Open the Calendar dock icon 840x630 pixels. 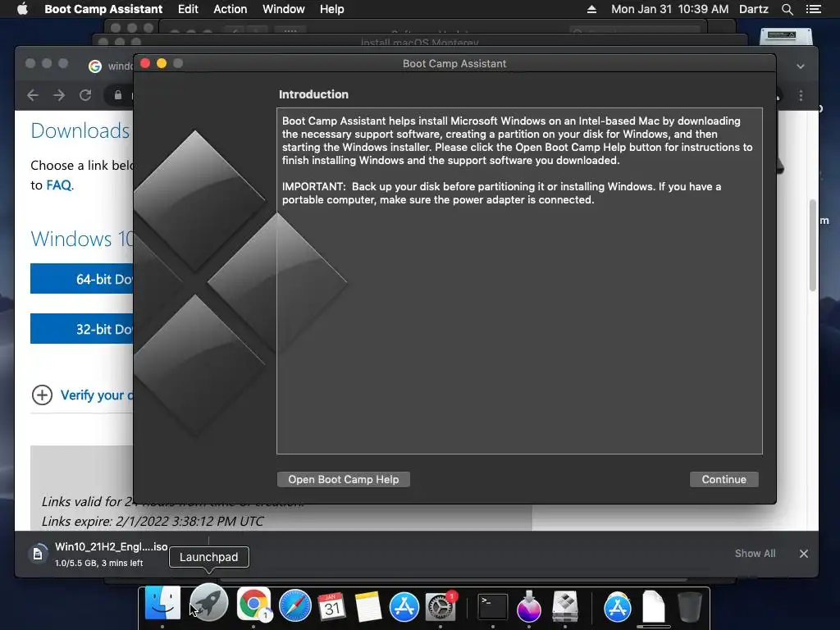[x=331, y=606]
